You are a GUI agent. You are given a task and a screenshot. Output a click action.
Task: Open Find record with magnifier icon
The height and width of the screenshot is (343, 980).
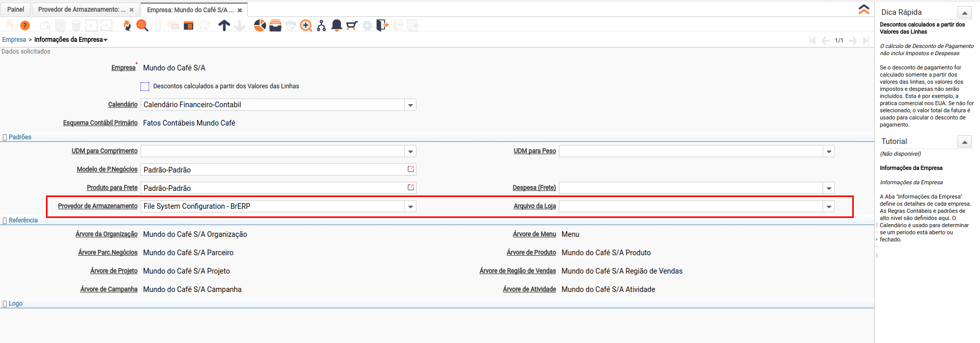143,26
